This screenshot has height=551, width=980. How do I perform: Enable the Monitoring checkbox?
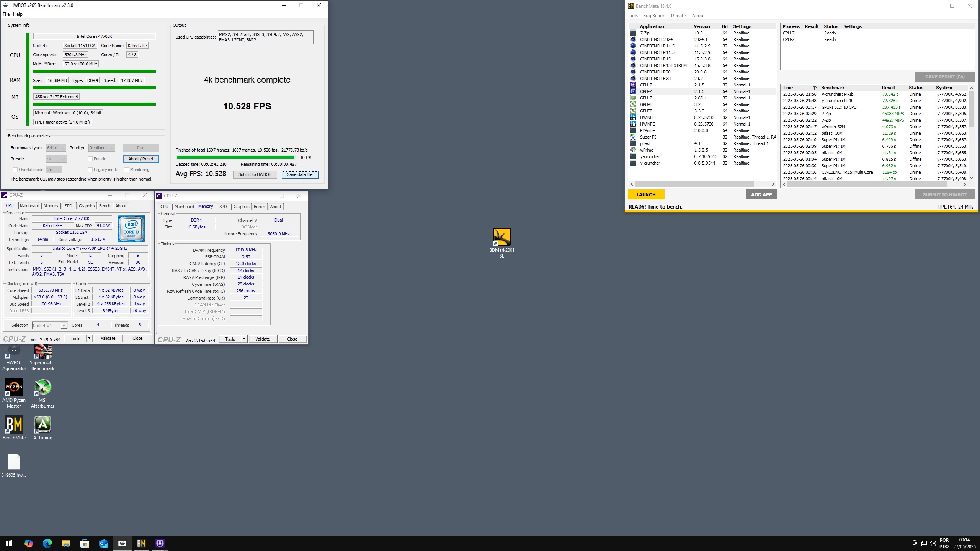[x=127, y=170]
